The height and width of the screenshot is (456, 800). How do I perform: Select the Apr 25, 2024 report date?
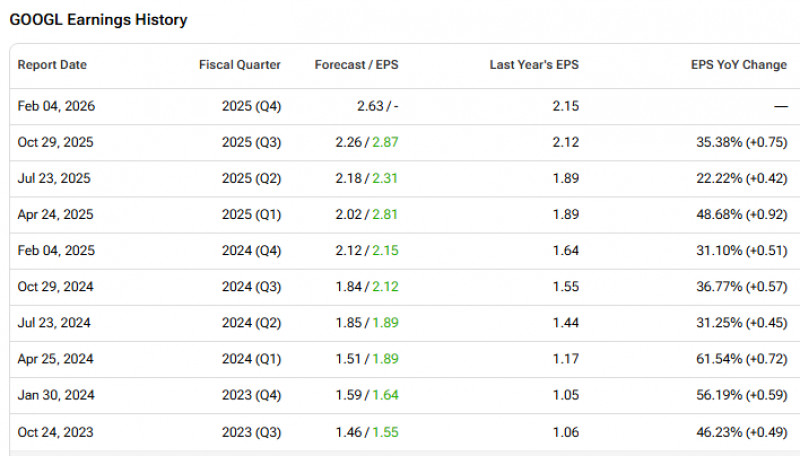click(56, 359)
